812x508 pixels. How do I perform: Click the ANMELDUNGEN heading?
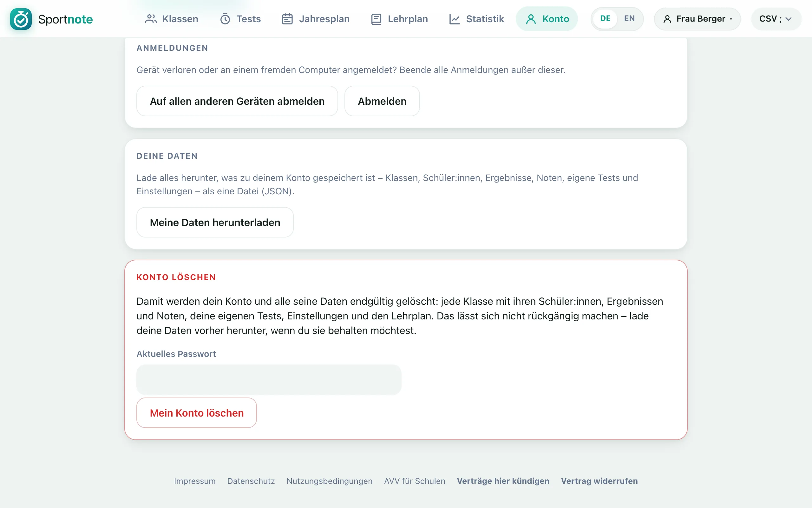[173, 48]
